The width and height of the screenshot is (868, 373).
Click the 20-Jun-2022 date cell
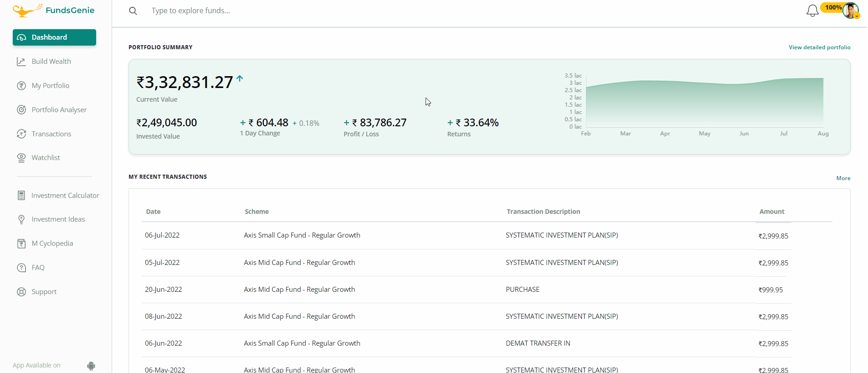163,290
